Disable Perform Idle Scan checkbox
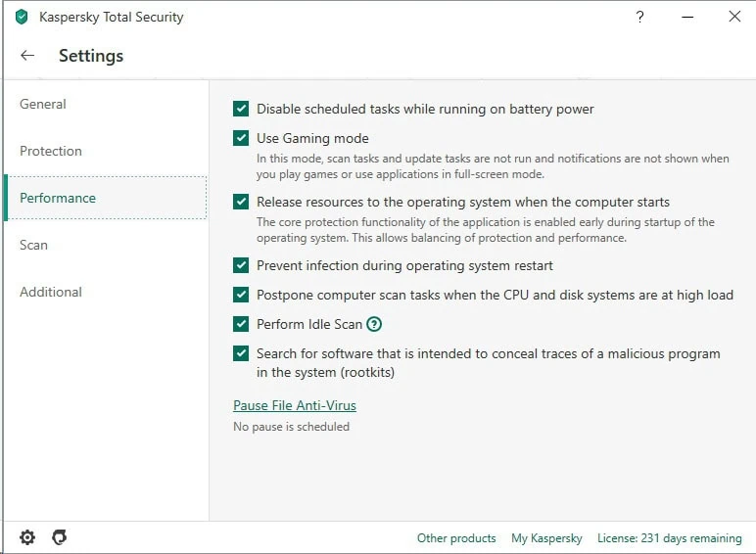This screenshot has width=756, height=554. tap(241, 324)
